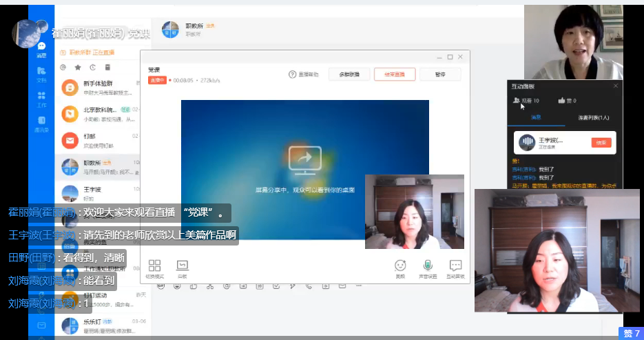Open the 消息 Messages icon in DingTalk sidebar
The image size is (644, 340).
(x=41, y=46)
